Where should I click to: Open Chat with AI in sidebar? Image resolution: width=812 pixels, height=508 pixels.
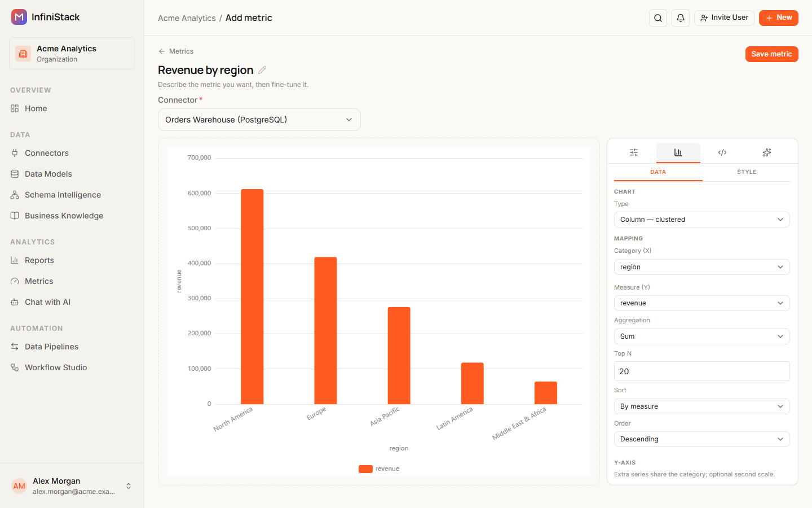click(x=72, y=302)
